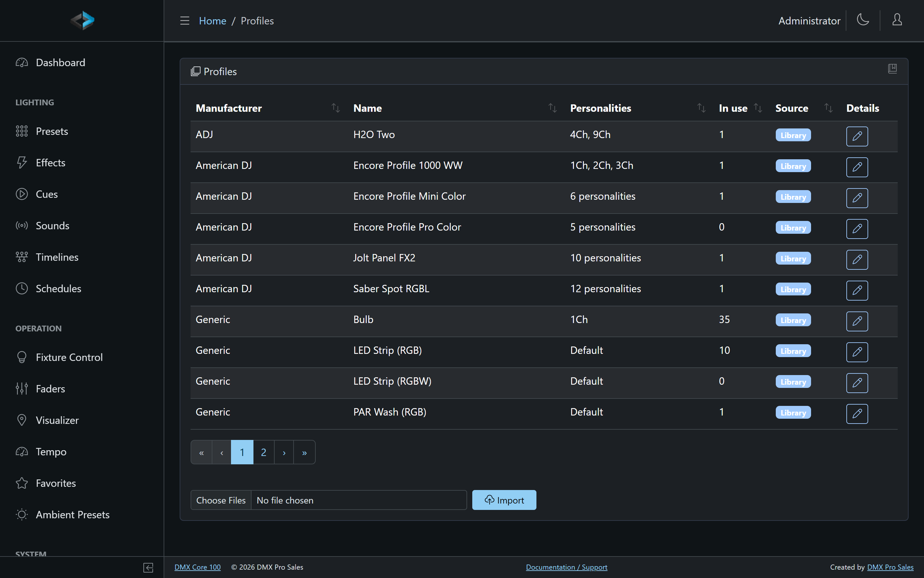Sort table by In use column
924x578 pixels.
pos(758,108)
